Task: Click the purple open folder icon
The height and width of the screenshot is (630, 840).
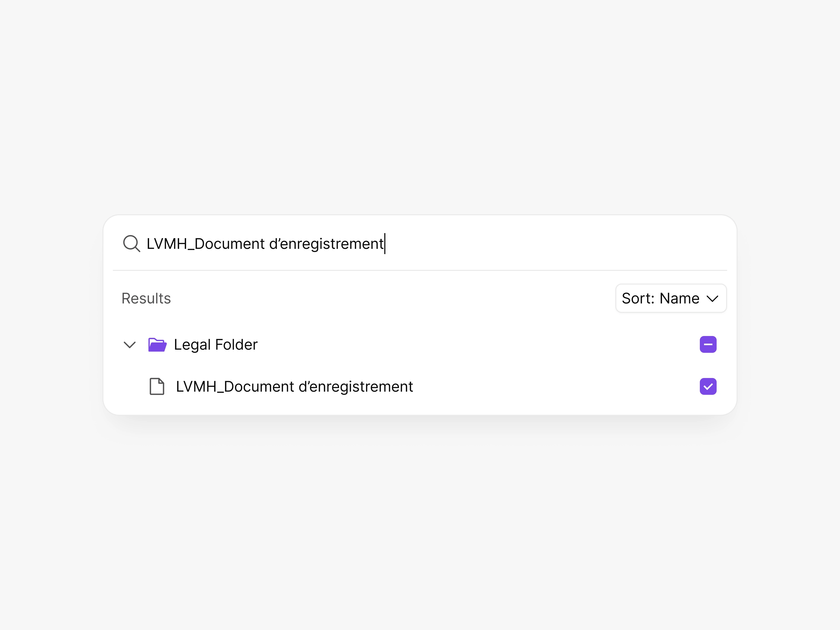Action: coord(157,345)
